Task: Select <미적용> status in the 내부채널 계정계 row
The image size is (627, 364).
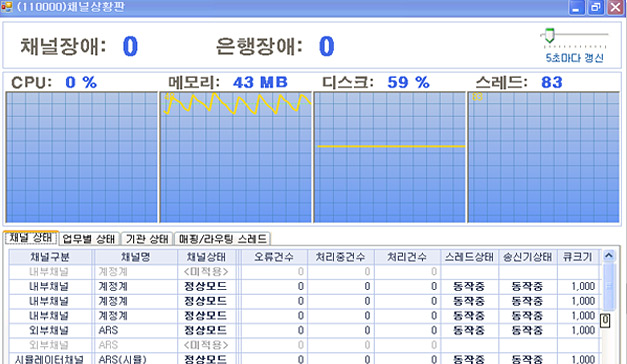Action: [x=206, y=272]
